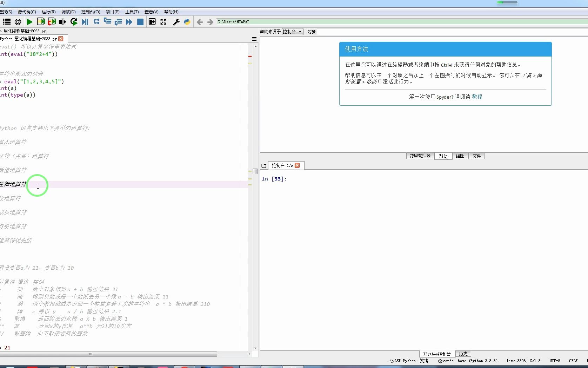Click the CRLF line ending status entry
This screenshot has width=588, height=368.
coord(573,361)
